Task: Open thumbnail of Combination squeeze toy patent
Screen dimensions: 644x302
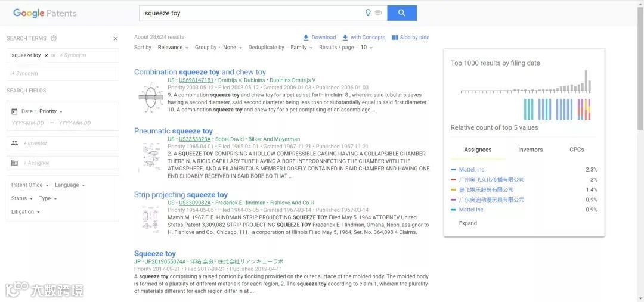Action: [150, 97]
